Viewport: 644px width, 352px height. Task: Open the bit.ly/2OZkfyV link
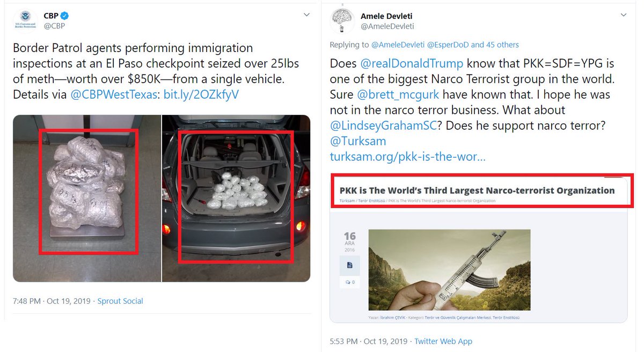tap(201, 94)
